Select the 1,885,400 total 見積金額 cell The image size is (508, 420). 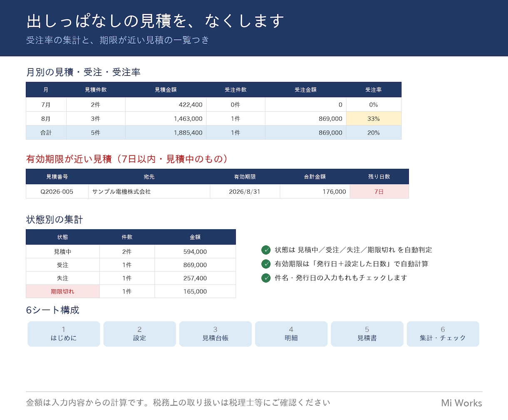click(x=166, y=132)
